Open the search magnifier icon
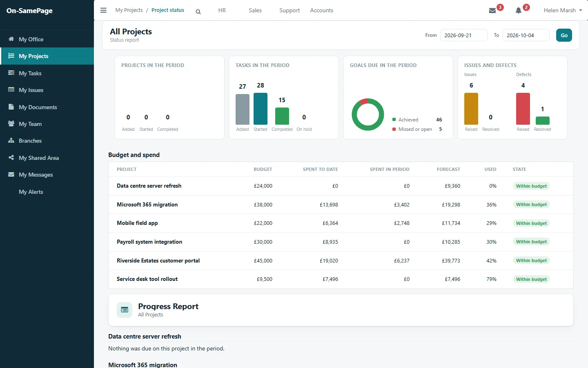This screenshot has width=588, height=368. 198,11
